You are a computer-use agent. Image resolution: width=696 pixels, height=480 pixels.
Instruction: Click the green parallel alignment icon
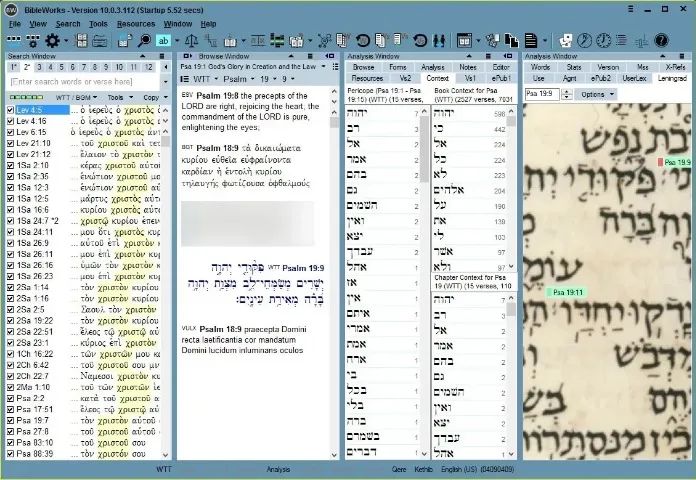(x=277, y=41)
